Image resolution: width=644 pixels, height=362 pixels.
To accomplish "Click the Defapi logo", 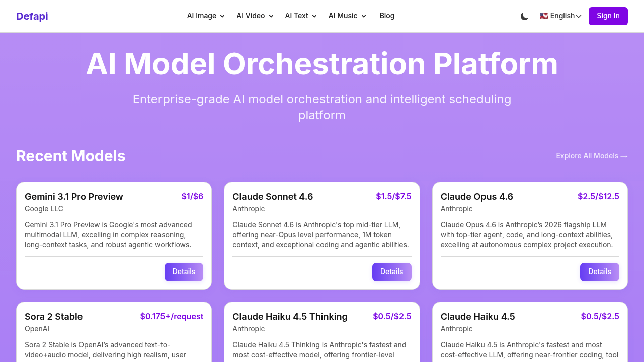I will click(32, 16).
